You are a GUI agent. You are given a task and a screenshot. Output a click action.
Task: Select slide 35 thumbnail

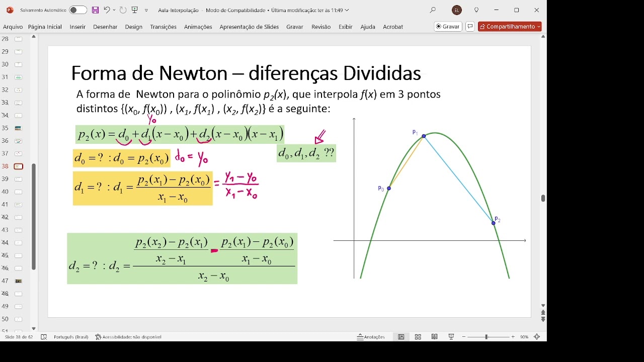coord(19,128)
